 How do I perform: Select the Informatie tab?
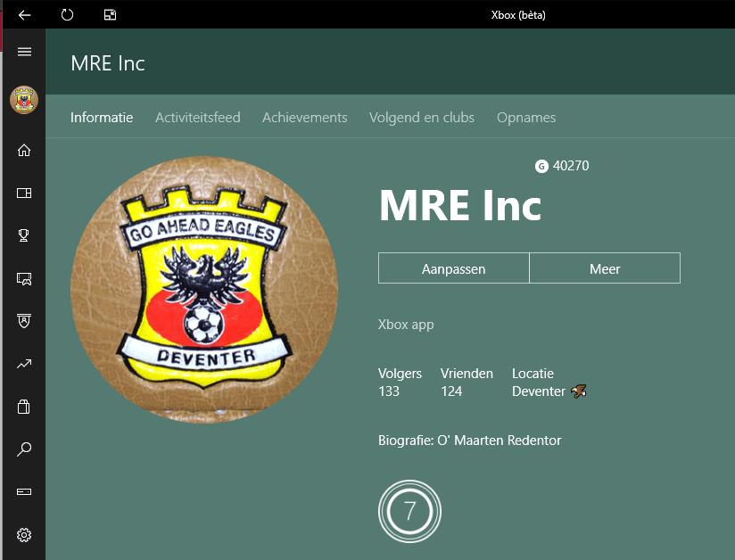(x=102, y=117)
